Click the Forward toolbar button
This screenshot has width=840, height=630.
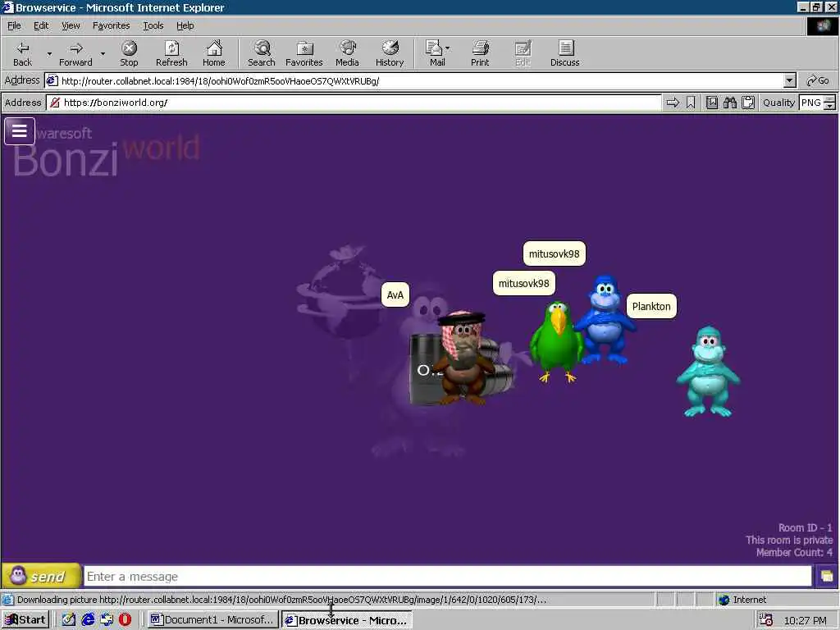tap(75, 53)
